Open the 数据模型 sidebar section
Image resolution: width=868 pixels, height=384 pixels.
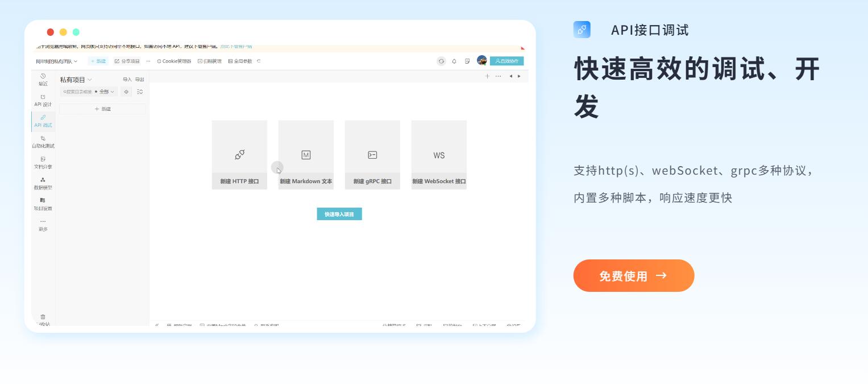pyautogui.click(x=43, y=183)
